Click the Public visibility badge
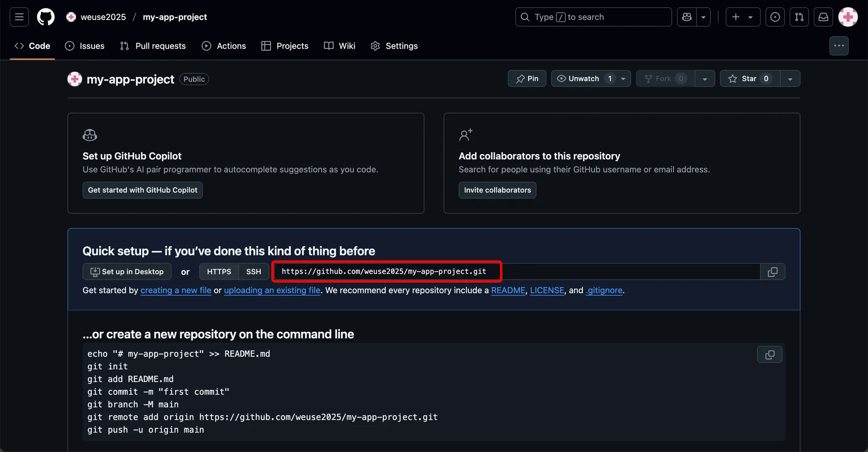 [x=194, y=79]
